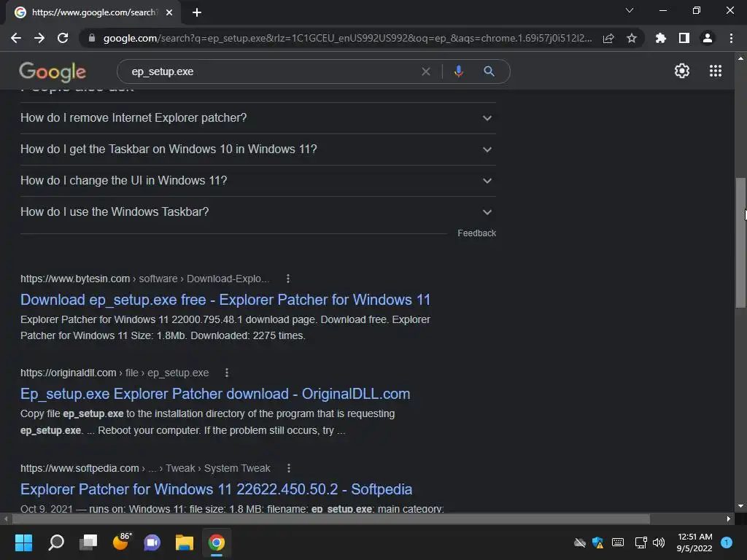
Task: Switch to Chrome on the taskbar
Action: click(216, 542)
